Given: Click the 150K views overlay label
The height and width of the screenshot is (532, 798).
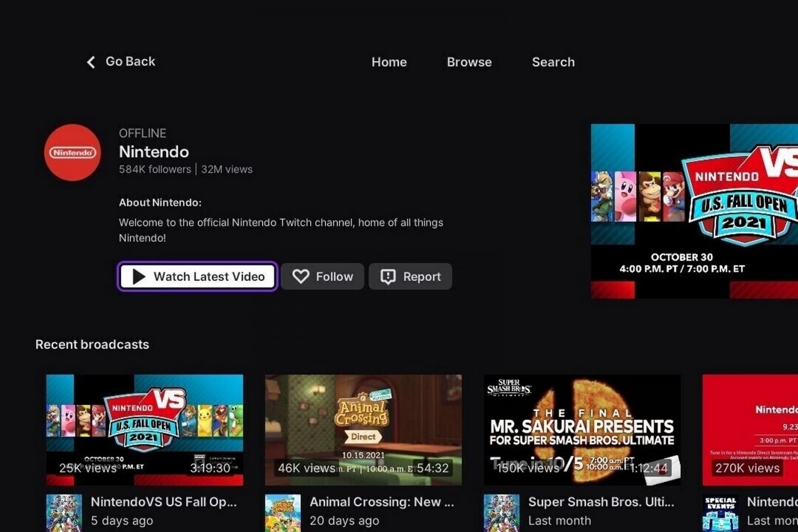Looking at the screenshot, I should point(528,468).
